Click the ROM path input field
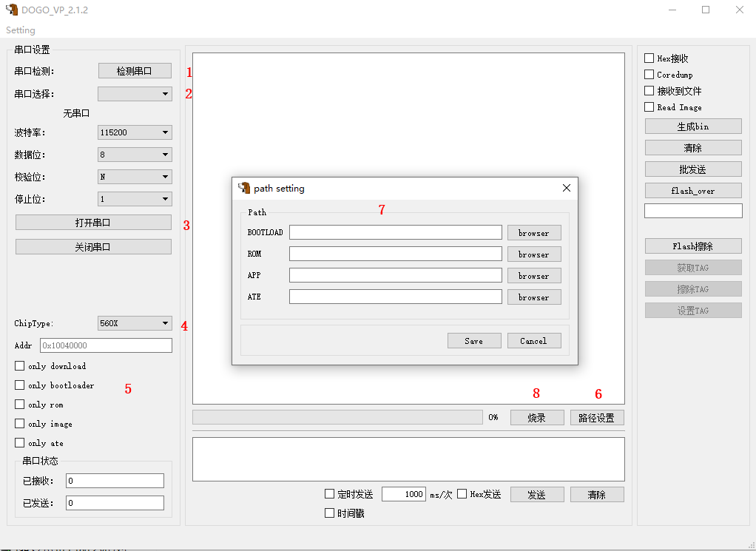756x551 pixels. [x=396, y=254]
